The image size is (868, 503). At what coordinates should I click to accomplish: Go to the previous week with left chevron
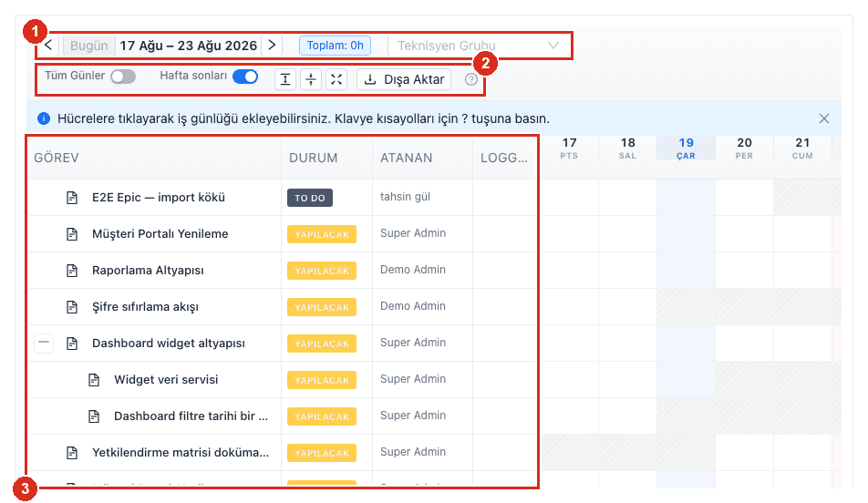coord(48,46)
